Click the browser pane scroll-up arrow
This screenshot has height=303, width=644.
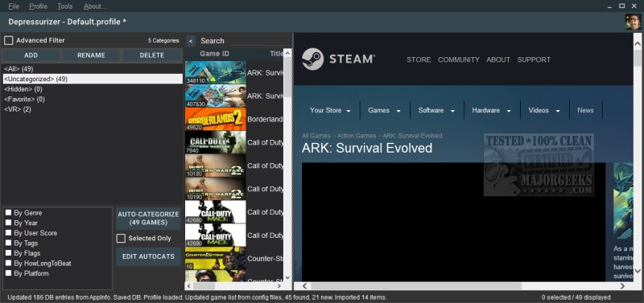click(638, 44)
